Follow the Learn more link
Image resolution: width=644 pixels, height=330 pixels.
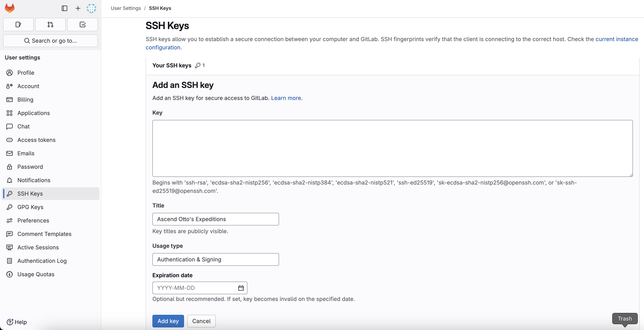point(286,98)
